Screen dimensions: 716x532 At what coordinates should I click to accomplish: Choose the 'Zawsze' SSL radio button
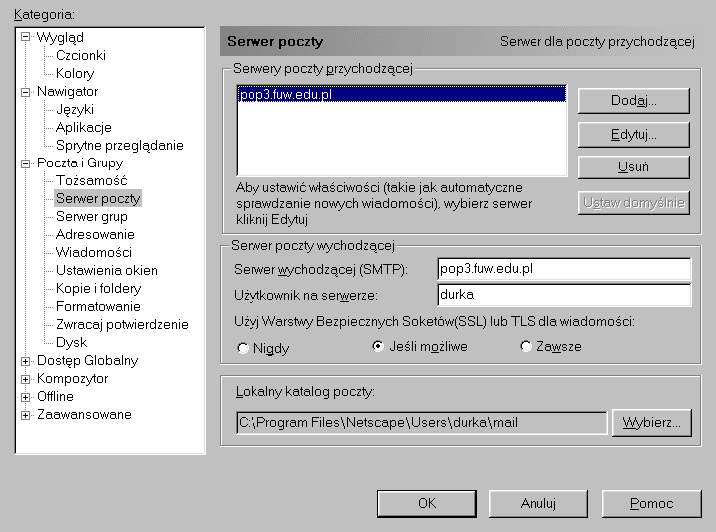point(527,347)
